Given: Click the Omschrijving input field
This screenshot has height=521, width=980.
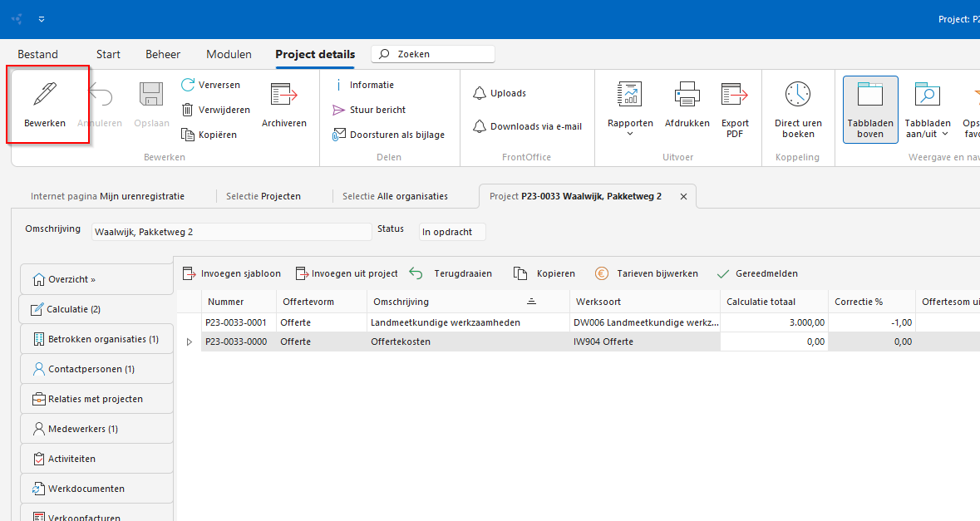Looking at the screenshot, I should (x=231, y=232).
